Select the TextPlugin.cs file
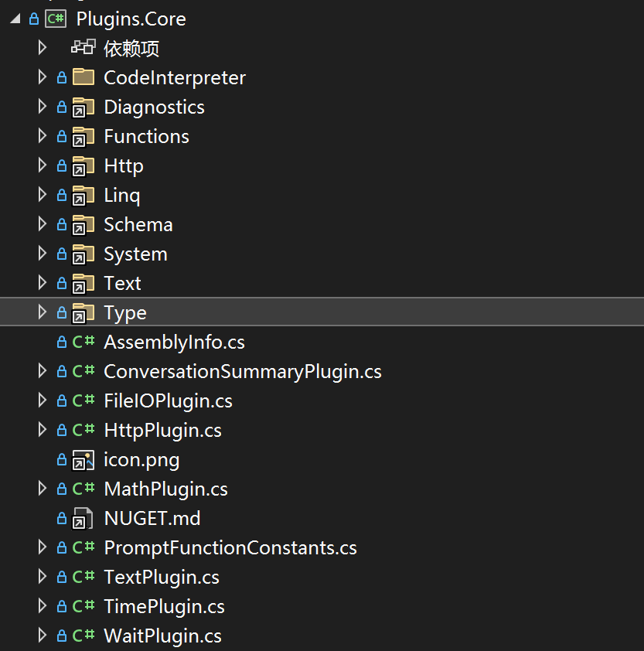Viewport: 644px width, 651px height. tap(161, 578)
